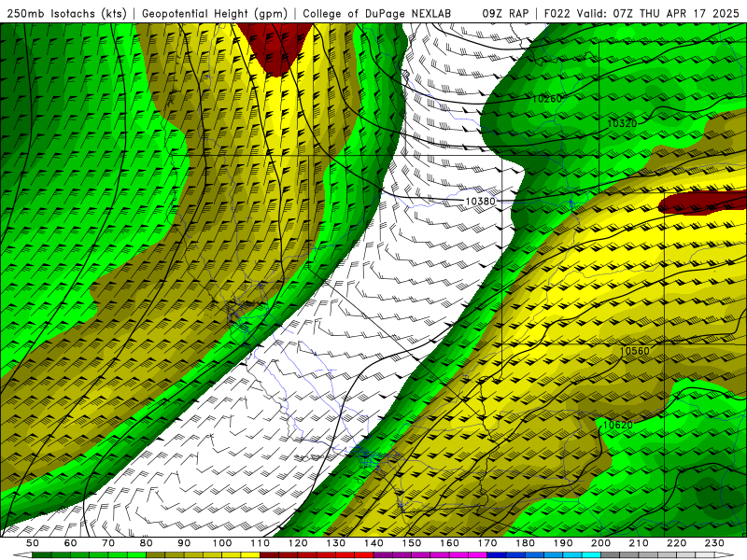The image size is (747, 560).
Task: Click the 180 value on the color scale
Action: [x=525, y=543]
